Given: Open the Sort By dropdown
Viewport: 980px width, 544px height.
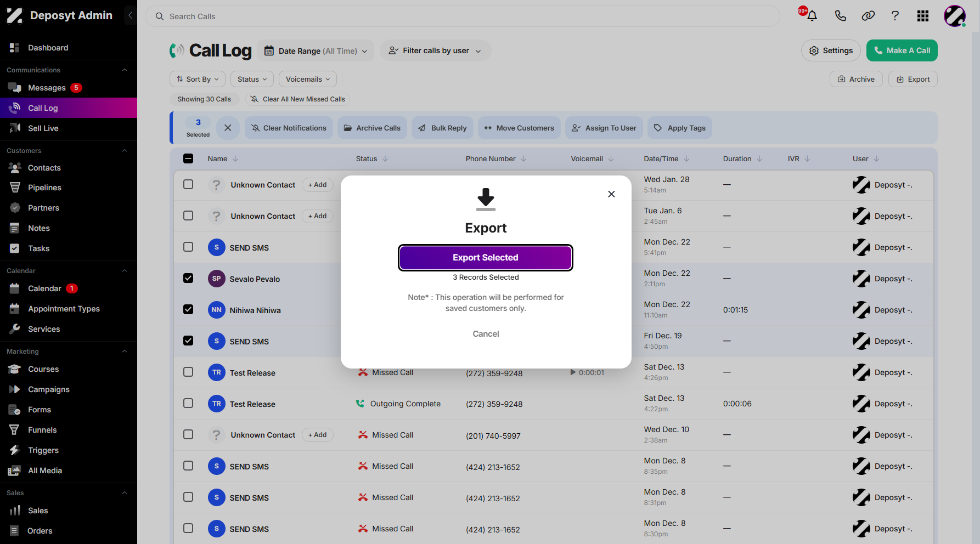Looking at the screenshot, I should 198,79.
